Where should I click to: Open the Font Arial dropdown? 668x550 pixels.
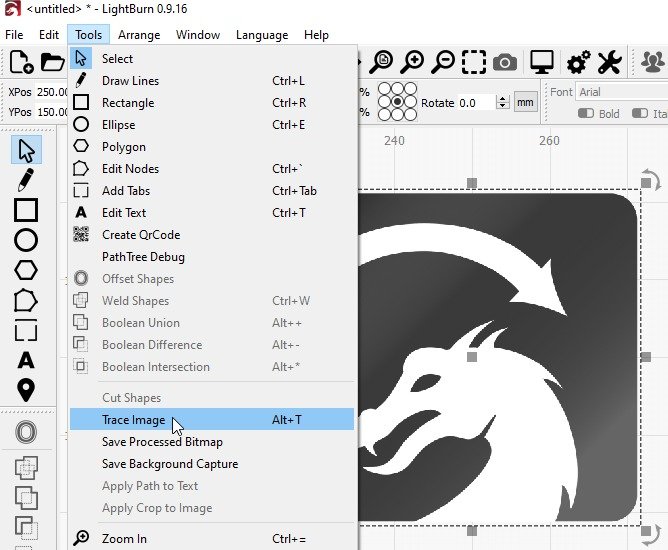point(622,92)
